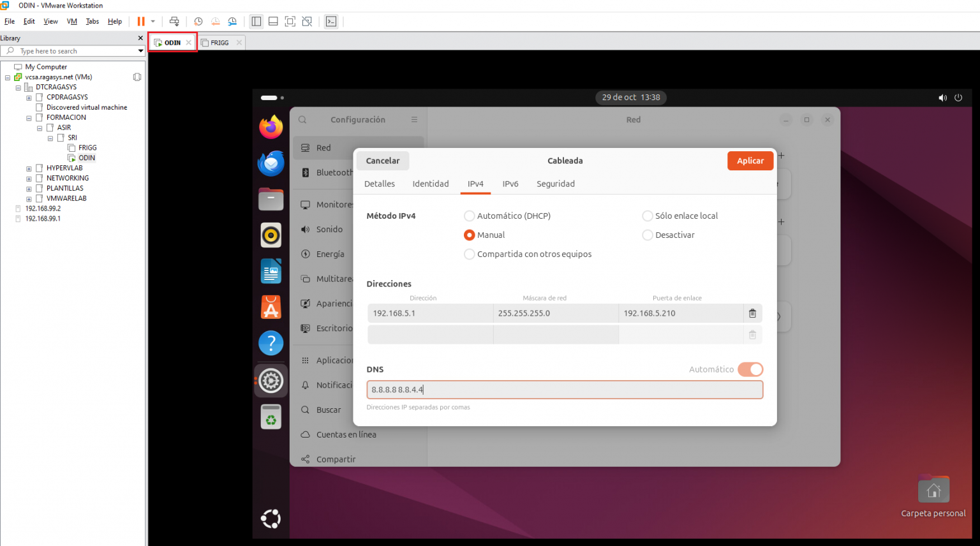
Task: Open Ubuntu Software from the dock
Action: (271, 307)
